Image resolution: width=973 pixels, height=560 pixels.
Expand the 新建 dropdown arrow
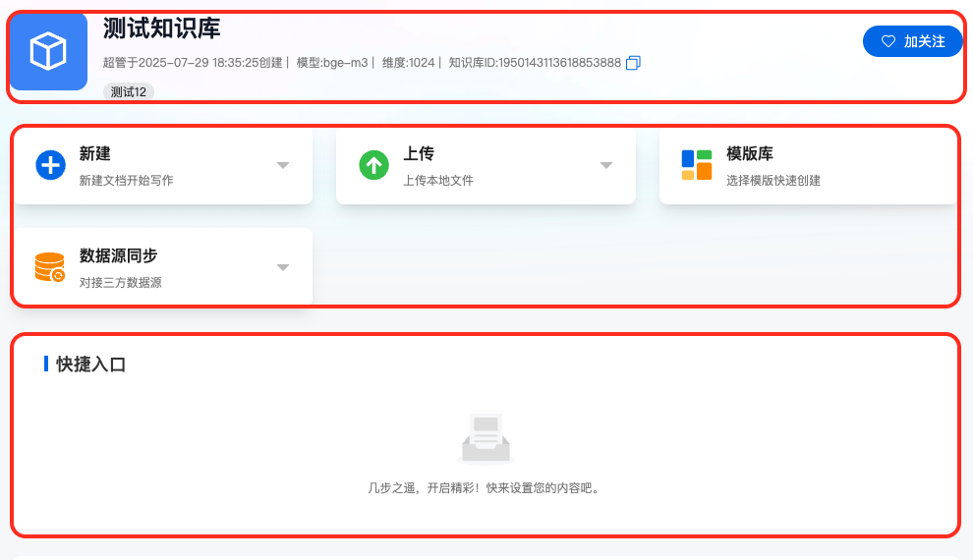tap(283, 165)
